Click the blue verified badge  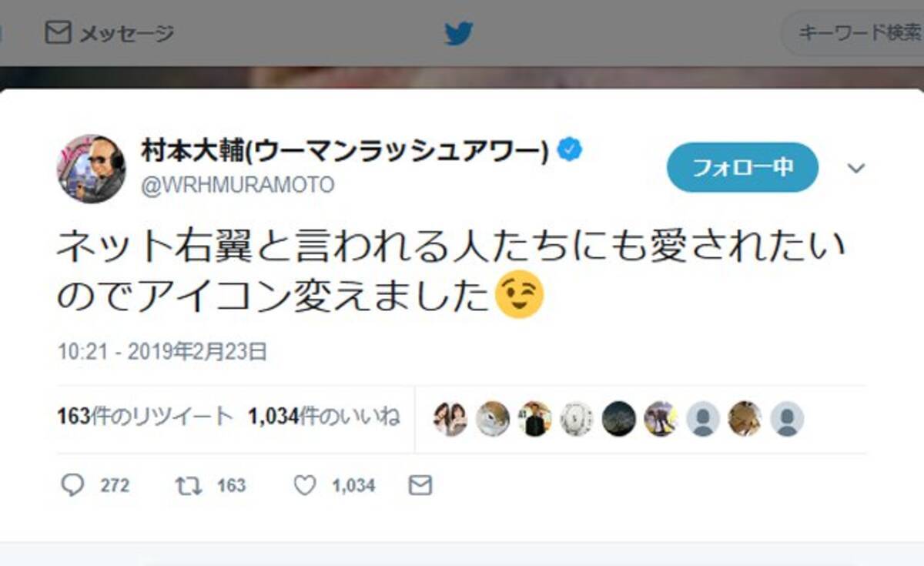(x=570, y=149)
